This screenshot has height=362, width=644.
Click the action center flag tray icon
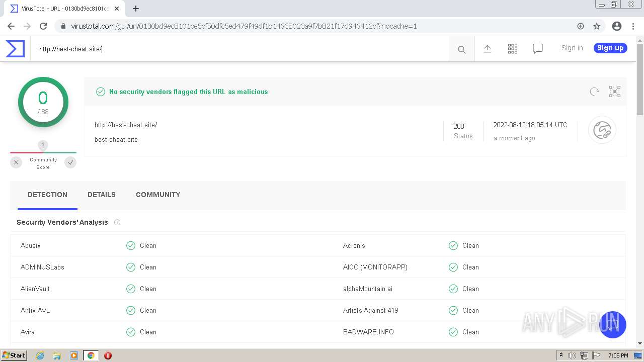[596, 355]
